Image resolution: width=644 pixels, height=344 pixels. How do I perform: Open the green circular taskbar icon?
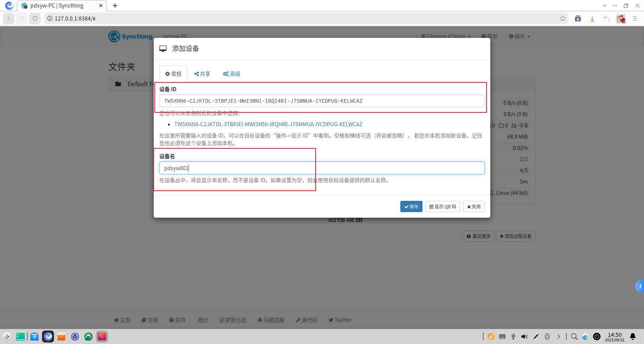88,337
